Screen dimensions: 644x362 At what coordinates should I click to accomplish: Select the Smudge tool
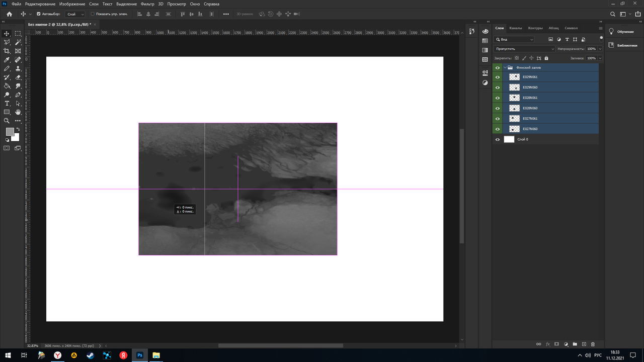pos(18,86)
